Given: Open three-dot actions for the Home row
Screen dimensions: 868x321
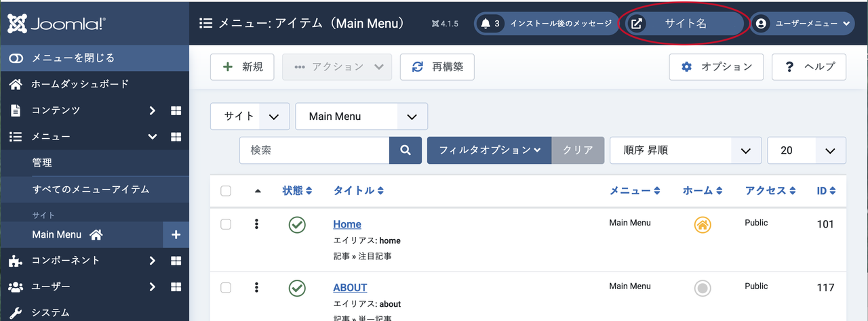Looking at the screenshot, I should click(x=256, y=224).
